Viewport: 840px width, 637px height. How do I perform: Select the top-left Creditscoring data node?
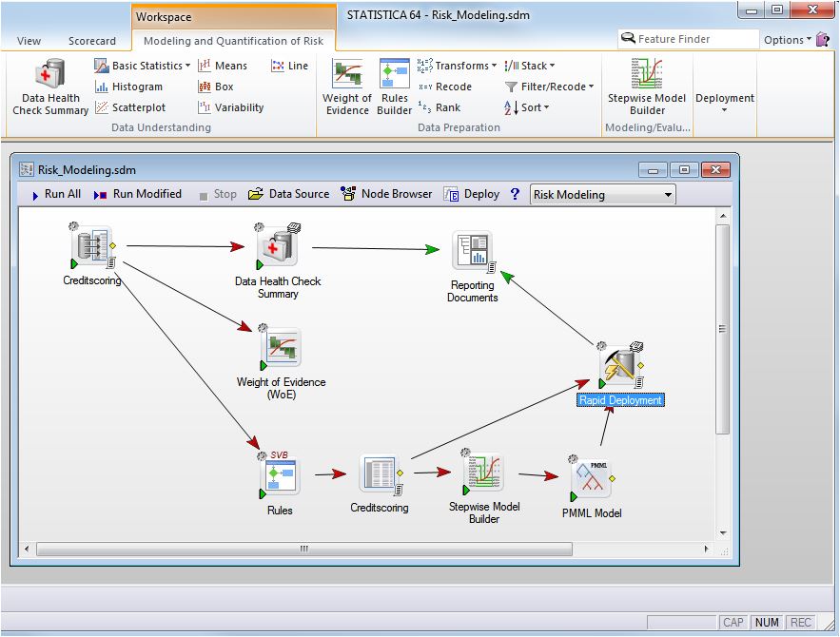point(91,246)
